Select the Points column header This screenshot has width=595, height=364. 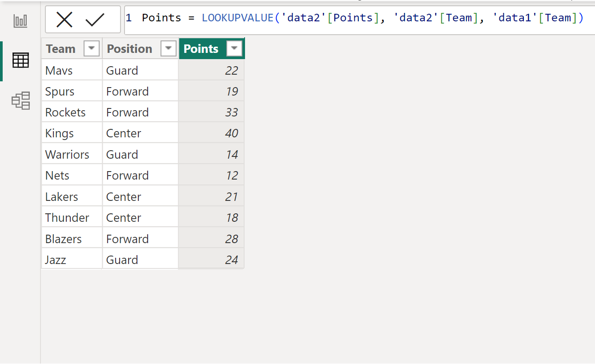212,48
